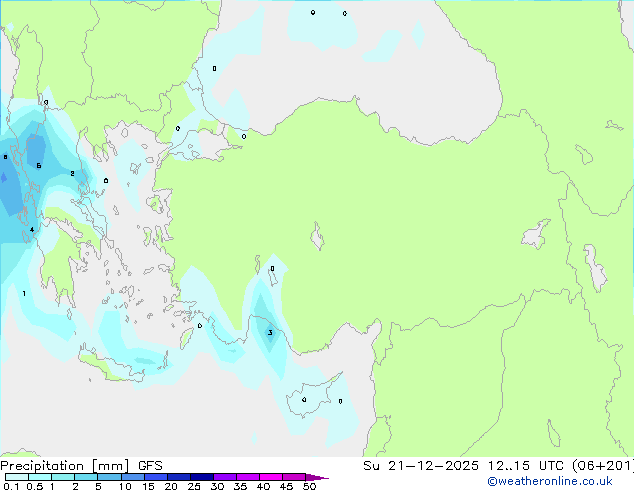Click the '50' legend tick label
634x490 pixels.
[309, 486]
